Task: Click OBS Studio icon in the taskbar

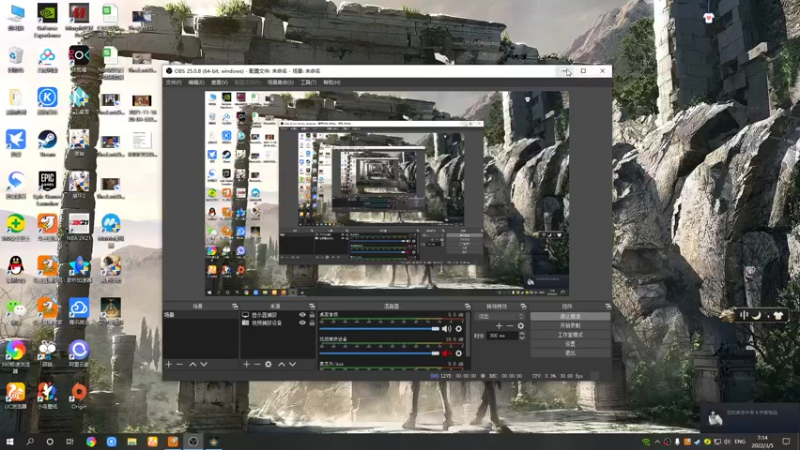Action: (193, 441)
